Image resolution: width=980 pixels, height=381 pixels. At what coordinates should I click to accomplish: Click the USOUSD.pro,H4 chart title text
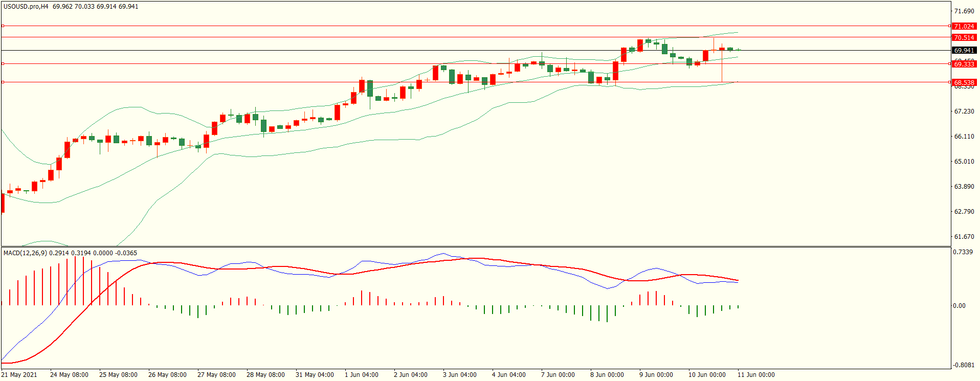(26, 7)
